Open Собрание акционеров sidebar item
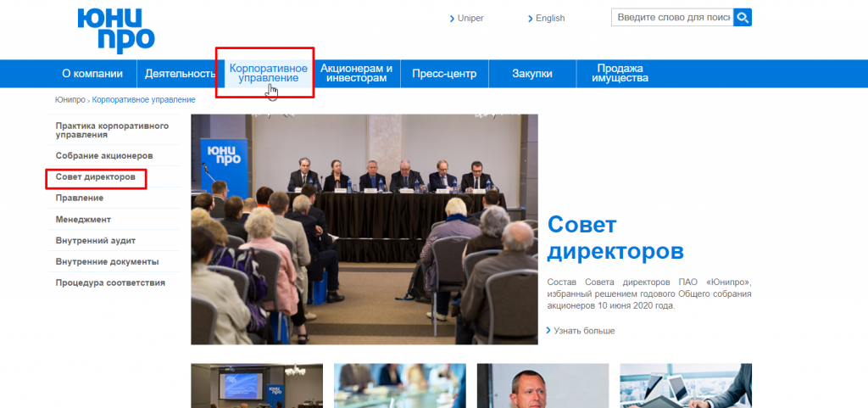The image size is (868, 408). click(103, 156)
